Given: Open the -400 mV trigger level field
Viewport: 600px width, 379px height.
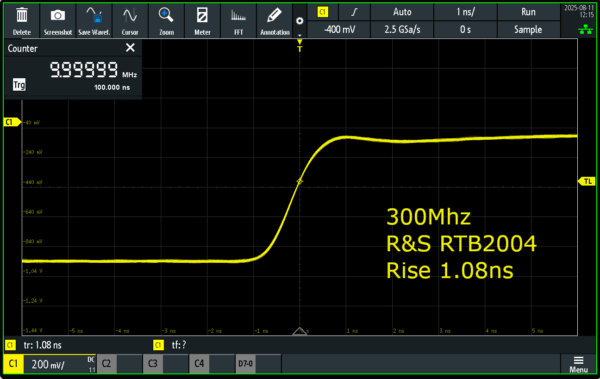Looking at the screenshot, I should click(x=339, y=29).
